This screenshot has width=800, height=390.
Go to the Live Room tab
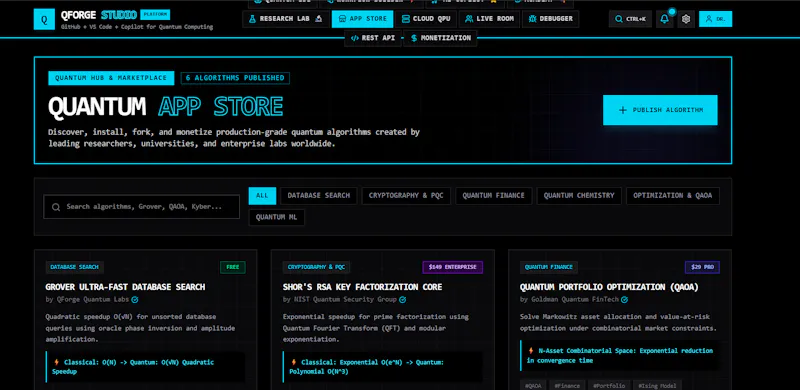[x=489, y=19]
